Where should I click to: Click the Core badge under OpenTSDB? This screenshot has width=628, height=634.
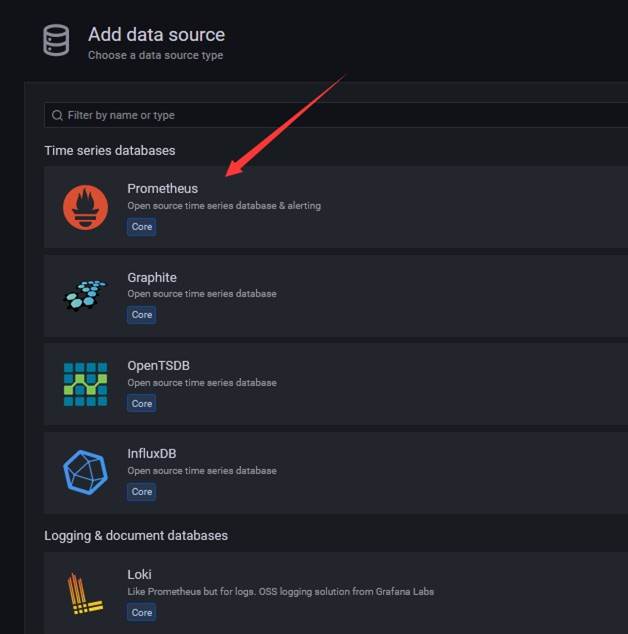tap(142, 404)
